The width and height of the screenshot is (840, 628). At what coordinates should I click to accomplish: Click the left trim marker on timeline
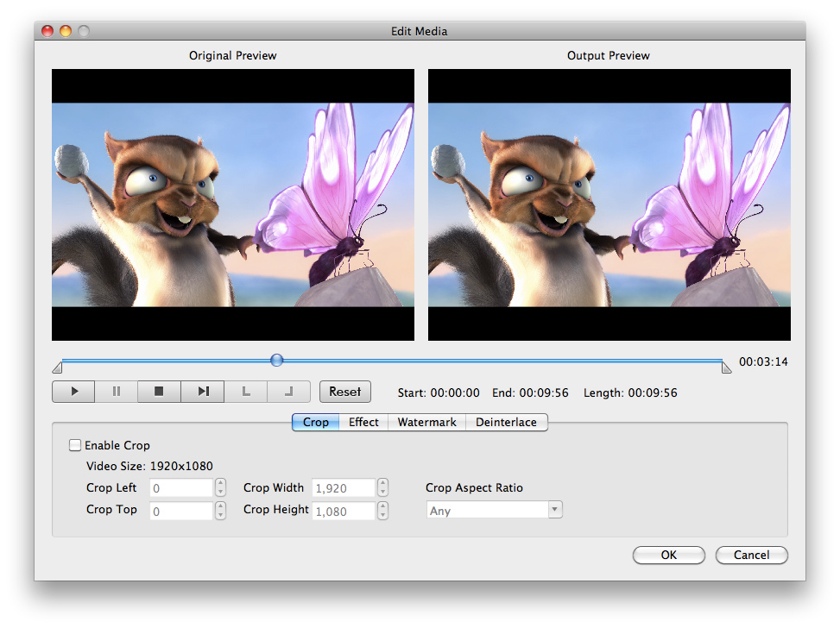click(57, 367)
